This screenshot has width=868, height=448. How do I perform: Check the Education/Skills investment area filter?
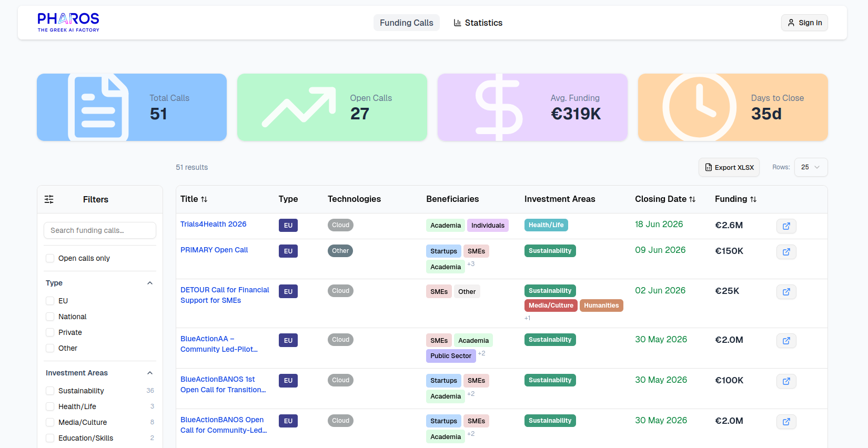(50, 438)
